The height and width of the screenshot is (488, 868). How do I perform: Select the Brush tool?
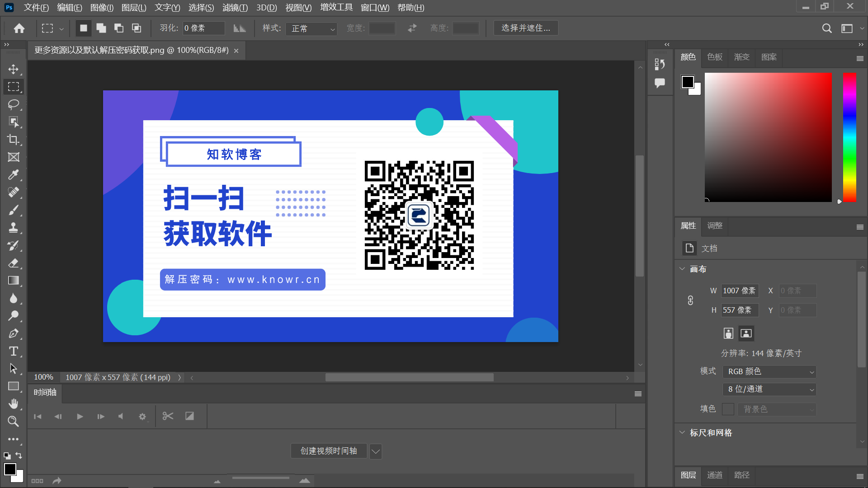click(x=14, y=210)
